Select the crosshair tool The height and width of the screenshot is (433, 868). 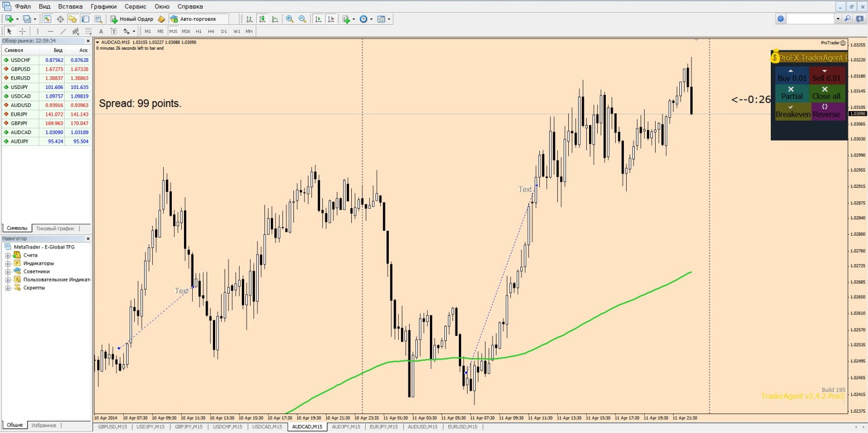click(22, 31)
